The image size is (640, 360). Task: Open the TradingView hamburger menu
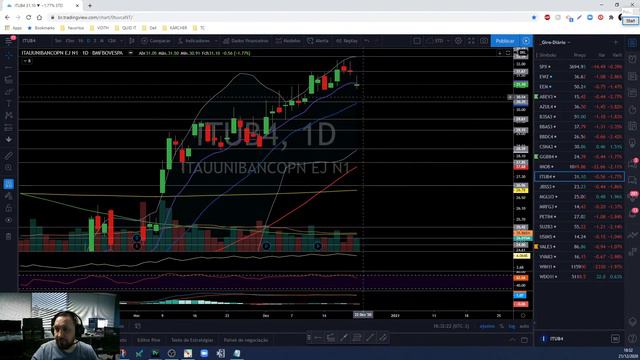coord(9,41)
